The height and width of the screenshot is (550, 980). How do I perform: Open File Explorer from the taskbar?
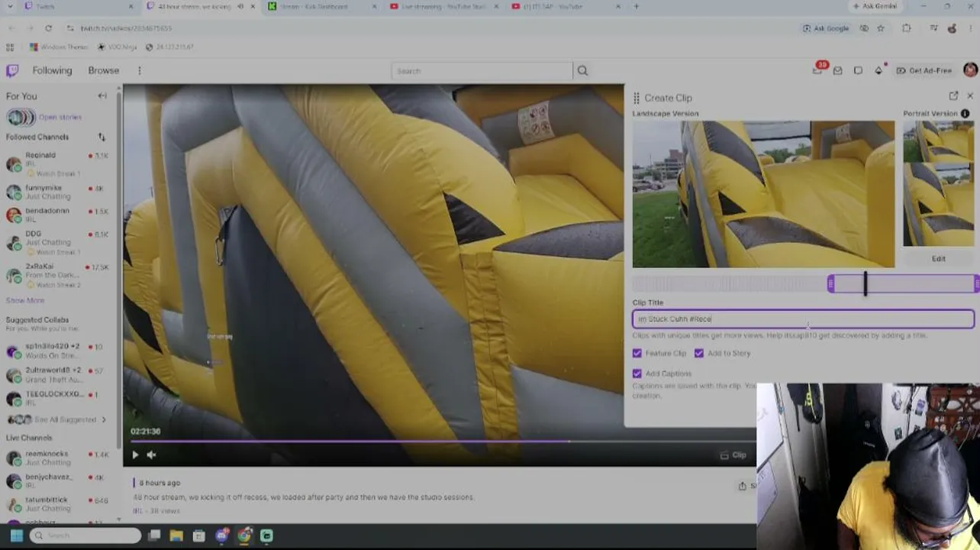coord(176,535)
